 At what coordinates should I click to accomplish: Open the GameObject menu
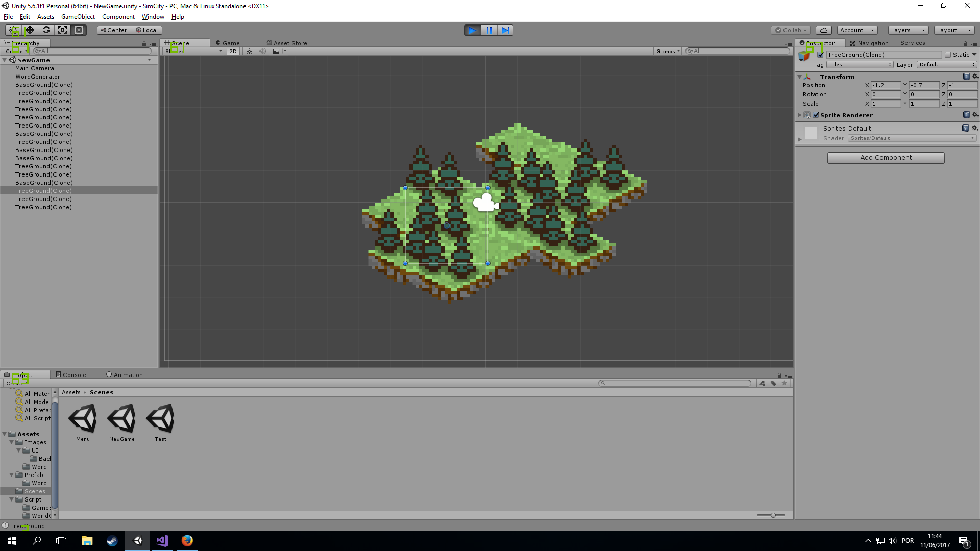78,16
